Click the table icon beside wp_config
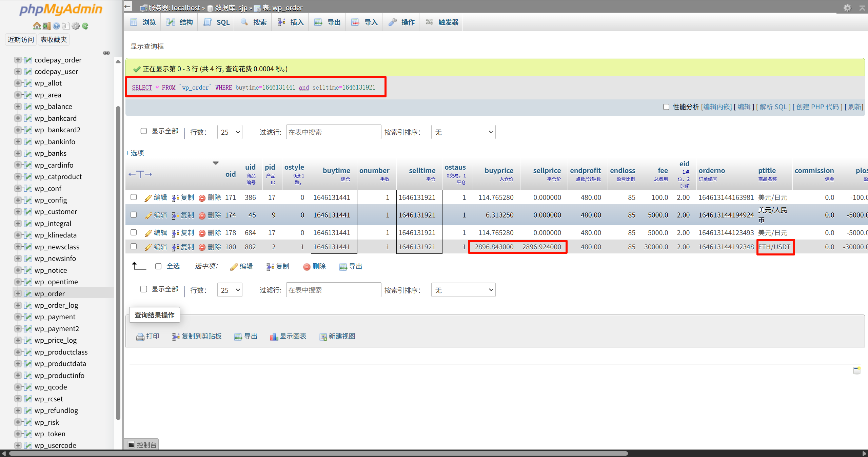The width and height of the screenshot is (868, 457). [28, 200]
